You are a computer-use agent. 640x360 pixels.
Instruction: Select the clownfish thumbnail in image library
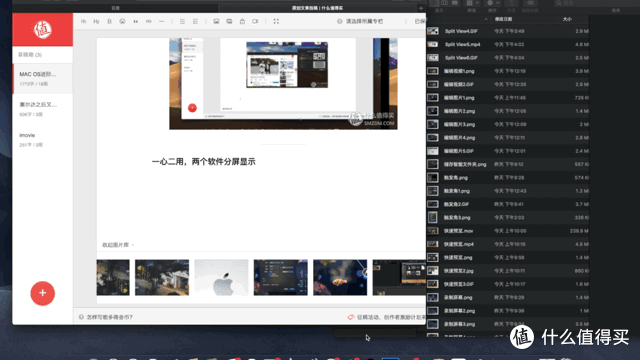tap(340, 278)
